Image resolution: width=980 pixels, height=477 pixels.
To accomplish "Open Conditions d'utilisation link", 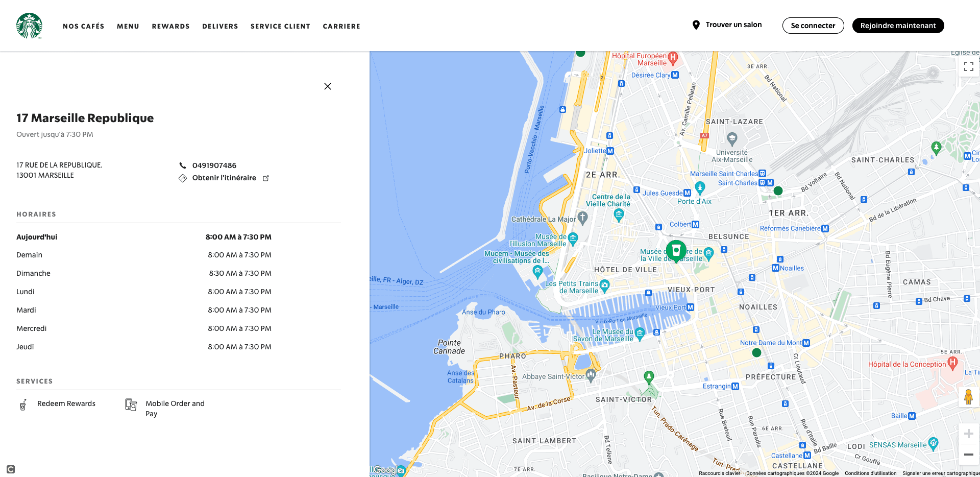I will (871, 473).
